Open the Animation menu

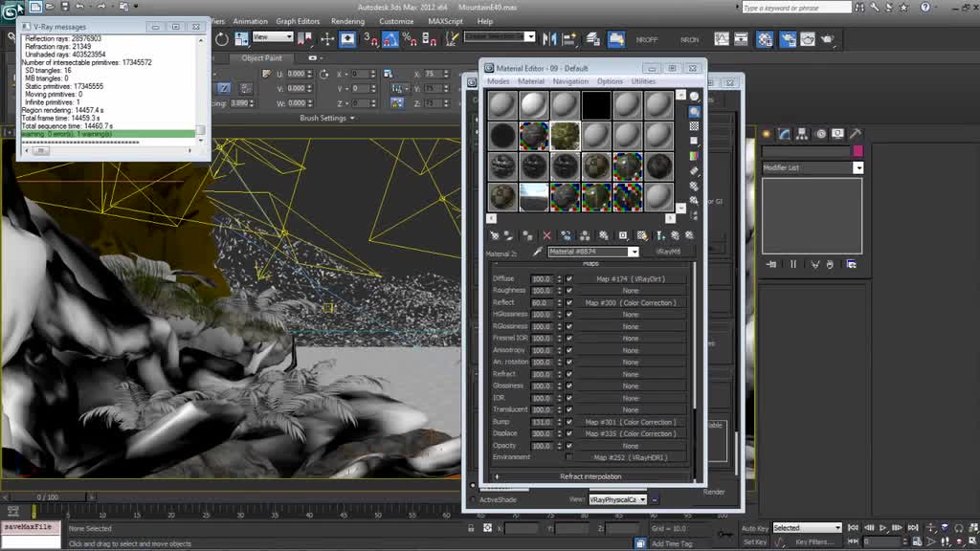(250, 21)
